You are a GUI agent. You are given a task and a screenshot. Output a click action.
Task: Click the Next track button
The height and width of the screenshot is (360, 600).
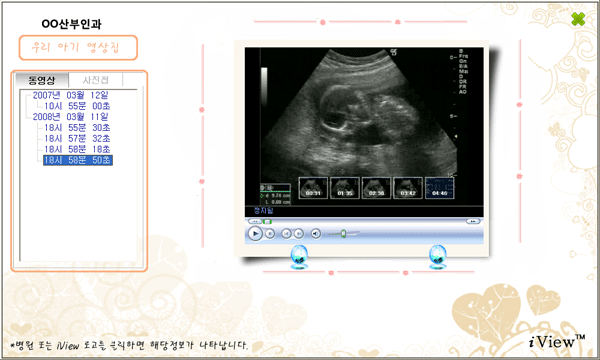pyautogui.click(x=299, y=234)
